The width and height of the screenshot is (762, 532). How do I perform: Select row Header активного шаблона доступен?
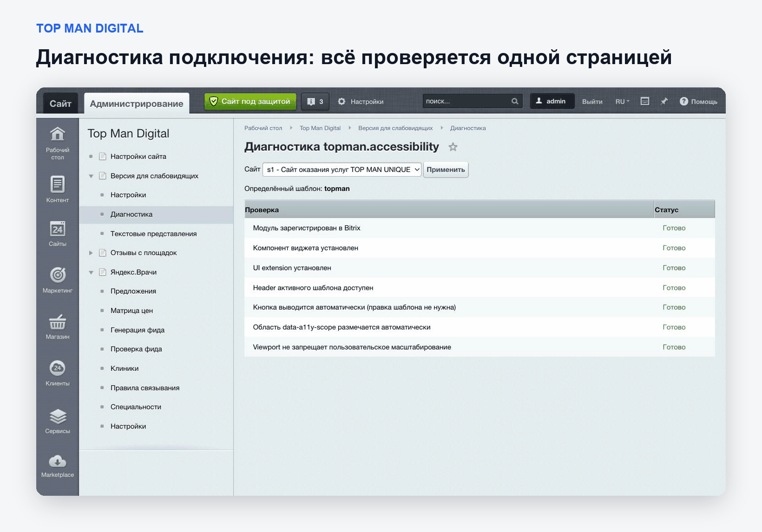click(x=480, y=288)
